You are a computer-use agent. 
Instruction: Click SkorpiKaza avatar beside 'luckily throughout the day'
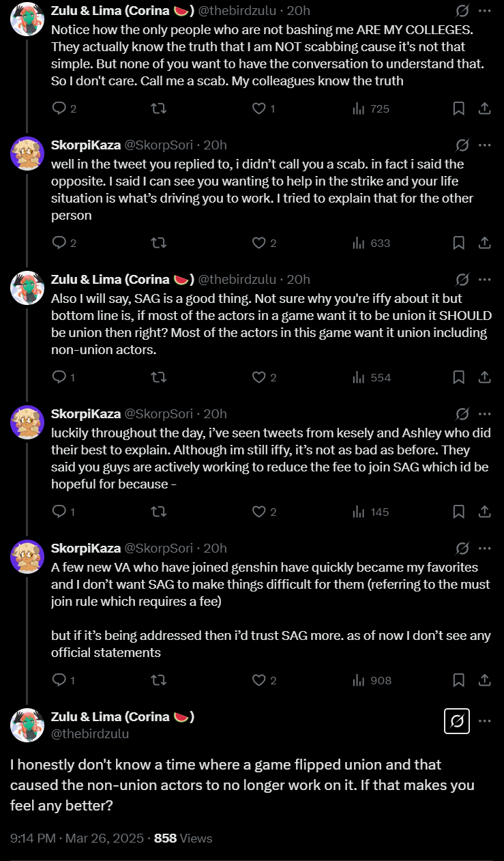pyautogui.click(x=27, y=422)
